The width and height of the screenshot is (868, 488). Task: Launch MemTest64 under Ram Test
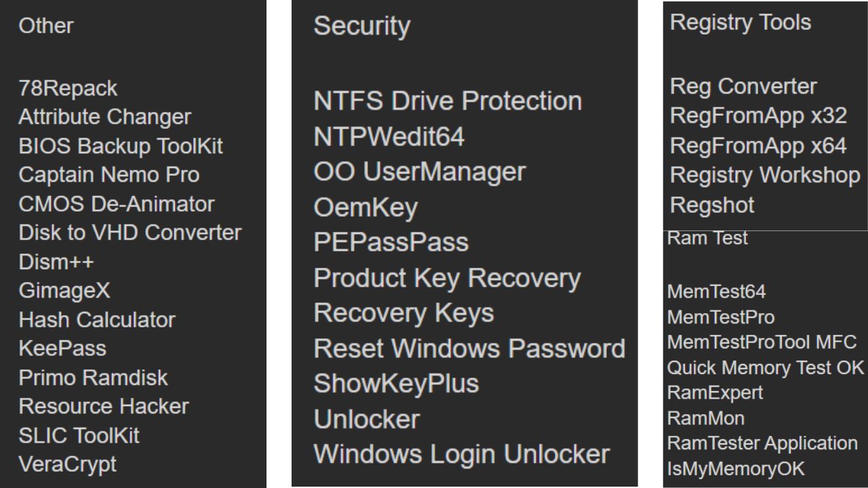pos(716,291)
